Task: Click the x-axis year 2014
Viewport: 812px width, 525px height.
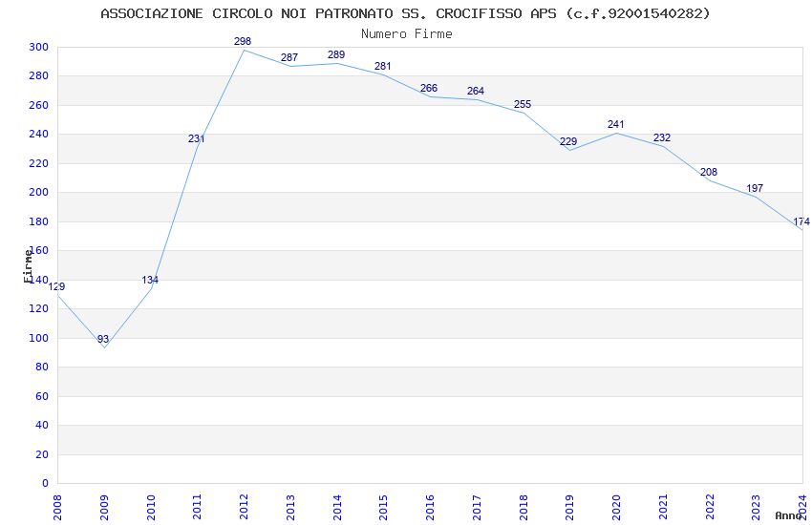Action: coord(337,507)
